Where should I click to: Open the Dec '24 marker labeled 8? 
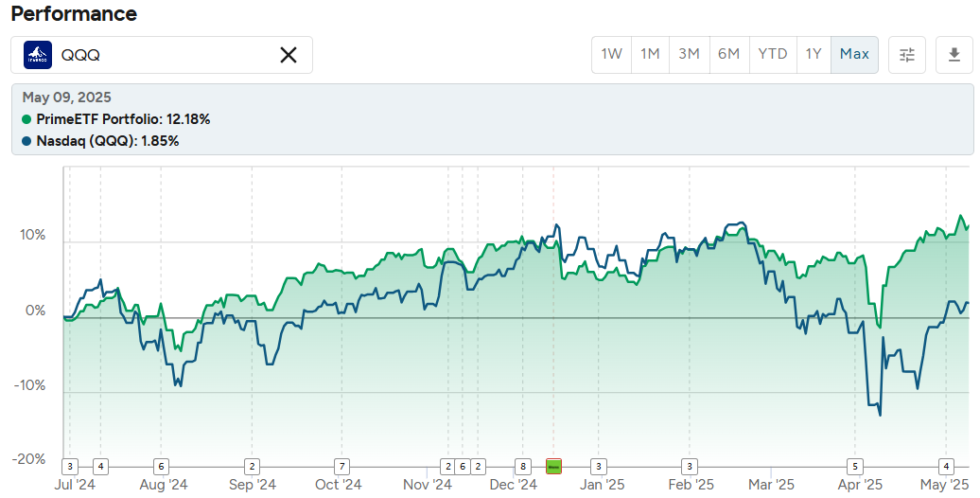pos(523,466)
